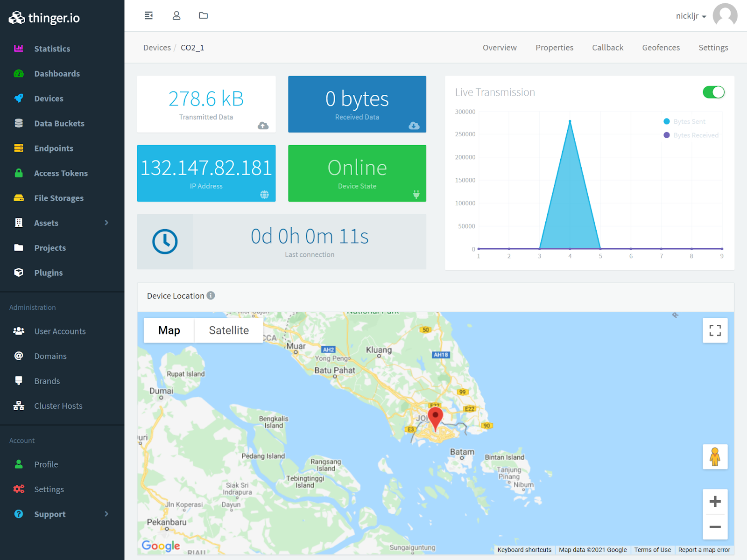Image resolution: width=747 pixels, height=560 pixels.
Task: Expand the Assets sidebar menu
Action: pyautogui.click(x=46, y=223)
